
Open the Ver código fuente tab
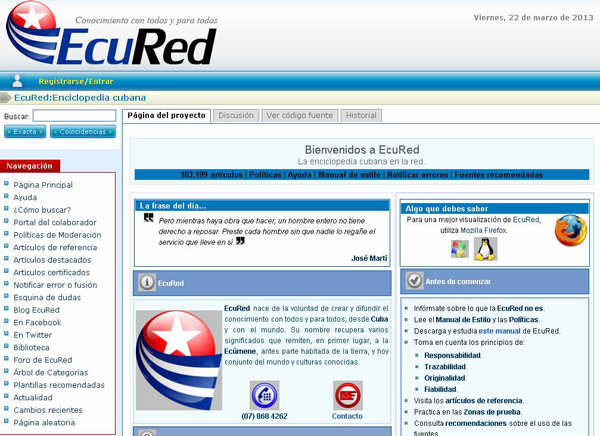coord(300,116)
